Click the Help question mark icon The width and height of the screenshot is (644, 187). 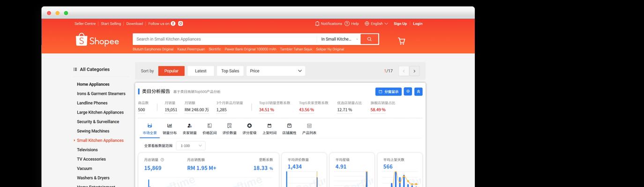pos(347,23)
